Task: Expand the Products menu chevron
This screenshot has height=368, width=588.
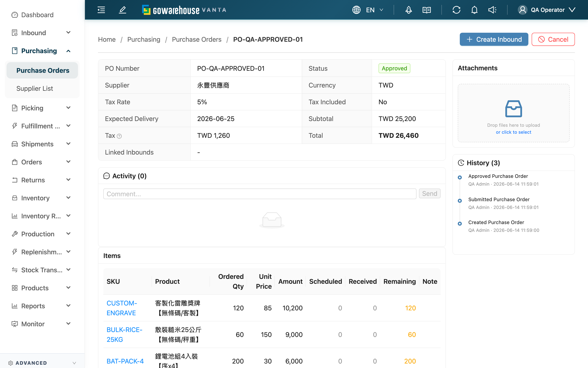Action: pyautogui.click(x=69, y=288)
